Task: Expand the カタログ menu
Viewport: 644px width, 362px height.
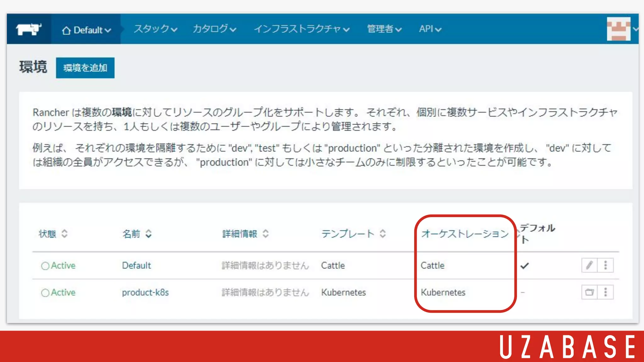Action: 214,29
